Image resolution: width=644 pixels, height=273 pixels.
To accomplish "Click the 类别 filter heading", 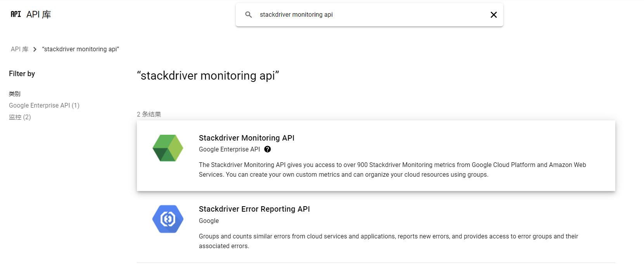I will 15,94.
